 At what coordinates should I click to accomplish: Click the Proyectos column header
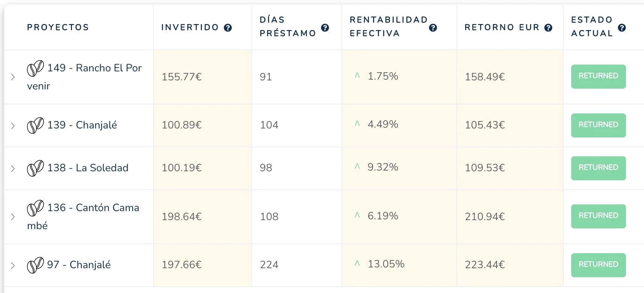[58, 27]
